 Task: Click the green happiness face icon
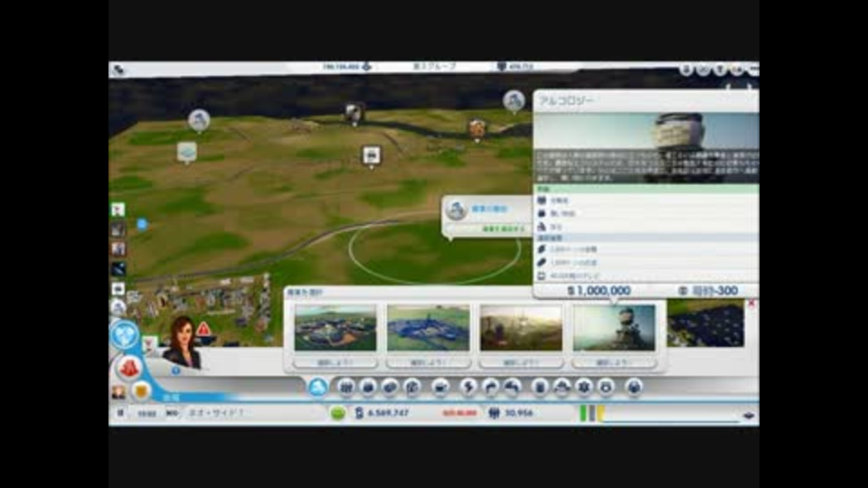337,413
